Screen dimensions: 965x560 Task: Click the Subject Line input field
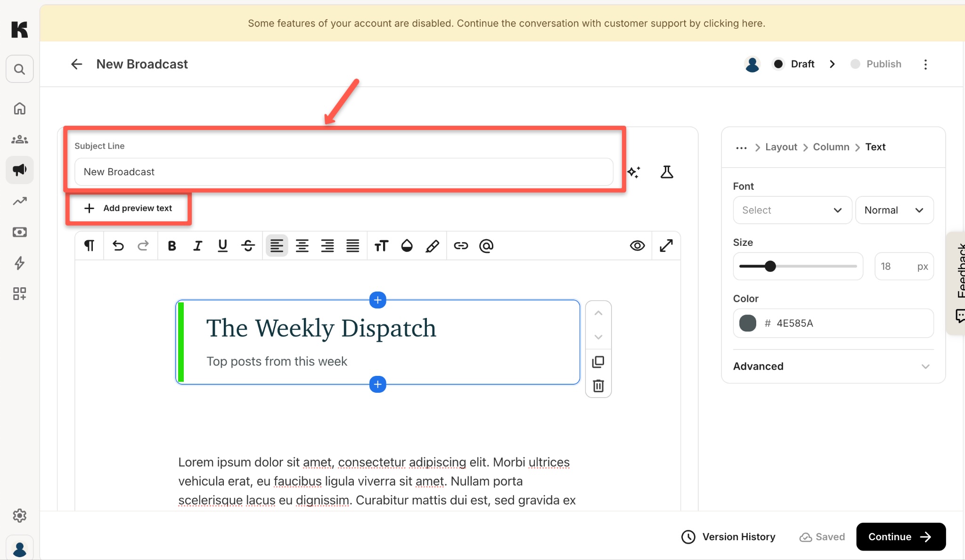[x=343, y=172]
